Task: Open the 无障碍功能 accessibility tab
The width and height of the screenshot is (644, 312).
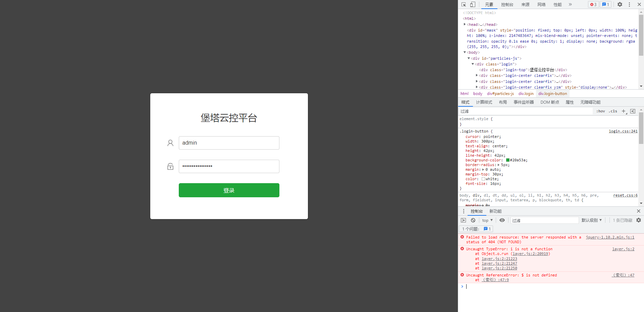Action: click(x=590, y=102)
